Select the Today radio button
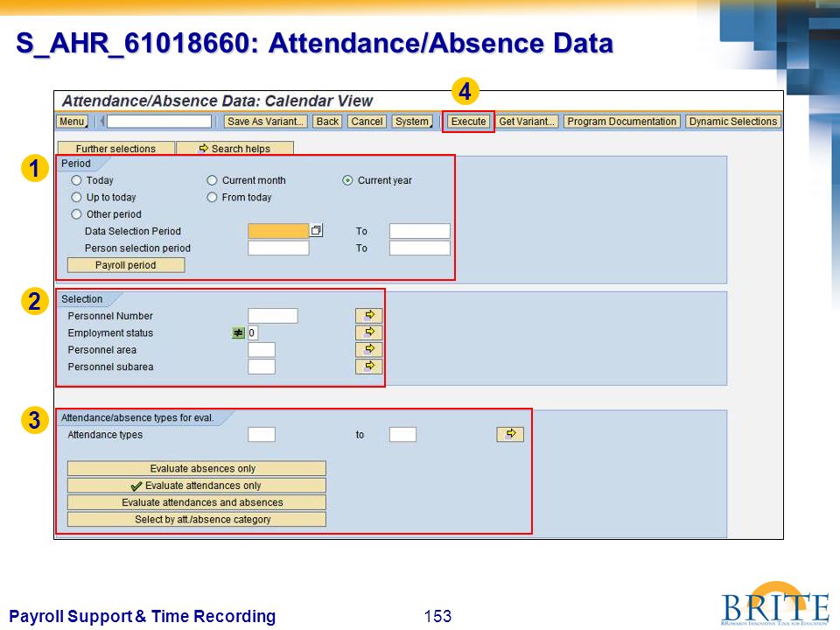The image size is (840, 630). 77,180
